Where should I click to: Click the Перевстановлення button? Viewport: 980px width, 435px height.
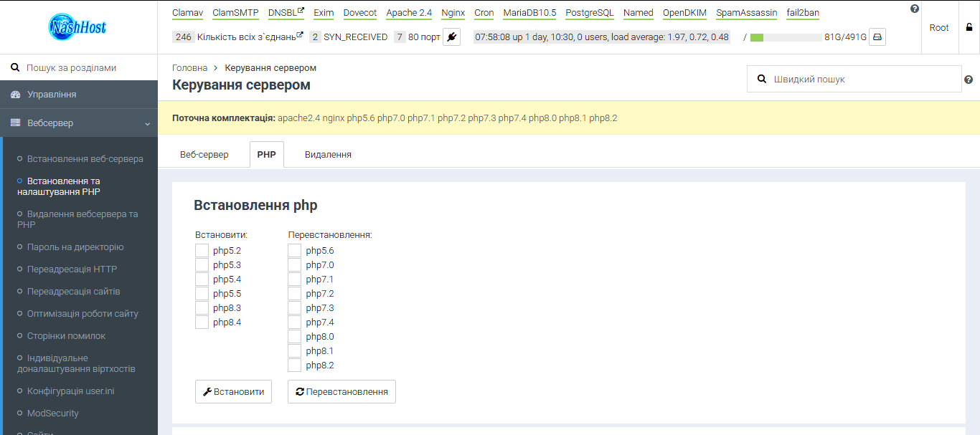click(x=341, y=391)
